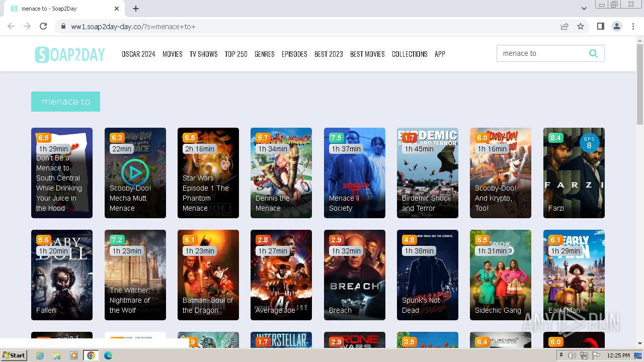This screenshot has height=362, width=644.
Task: Open Spunk's Not Dead movie poster
Action: [428, 275]
